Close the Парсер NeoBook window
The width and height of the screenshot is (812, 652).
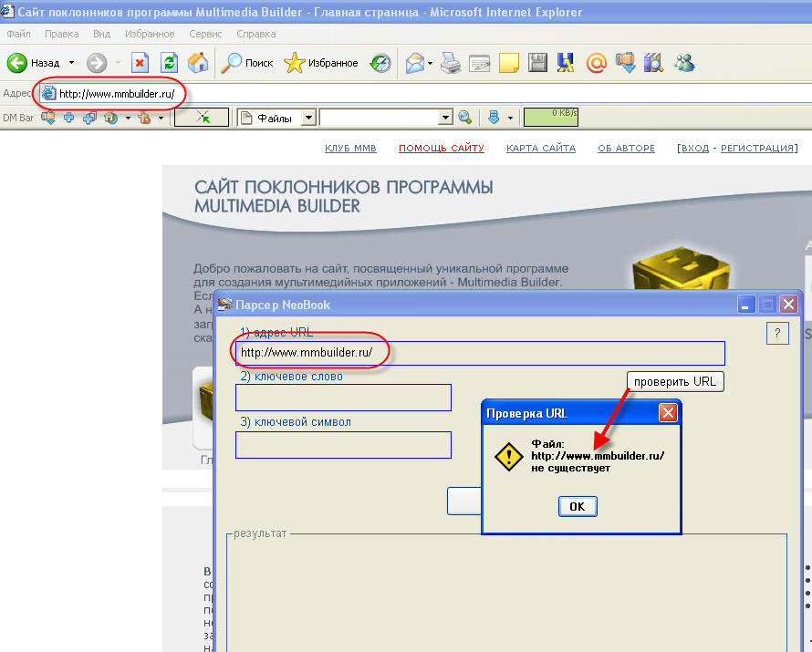[788, 305]
